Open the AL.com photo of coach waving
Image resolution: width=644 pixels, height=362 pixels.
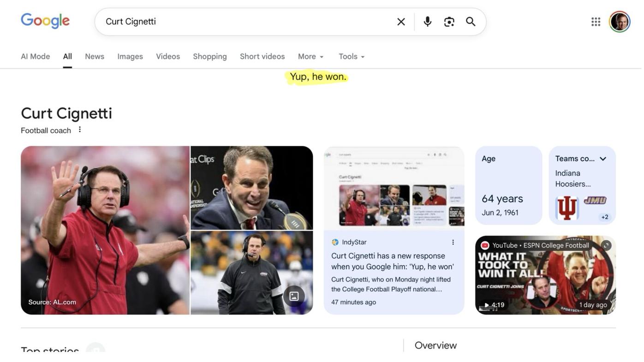coord(105,230)
